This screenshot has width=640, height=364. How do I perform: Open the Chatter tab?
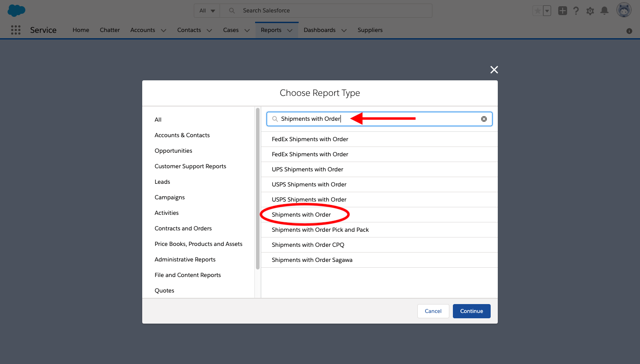tap(110, 30)
